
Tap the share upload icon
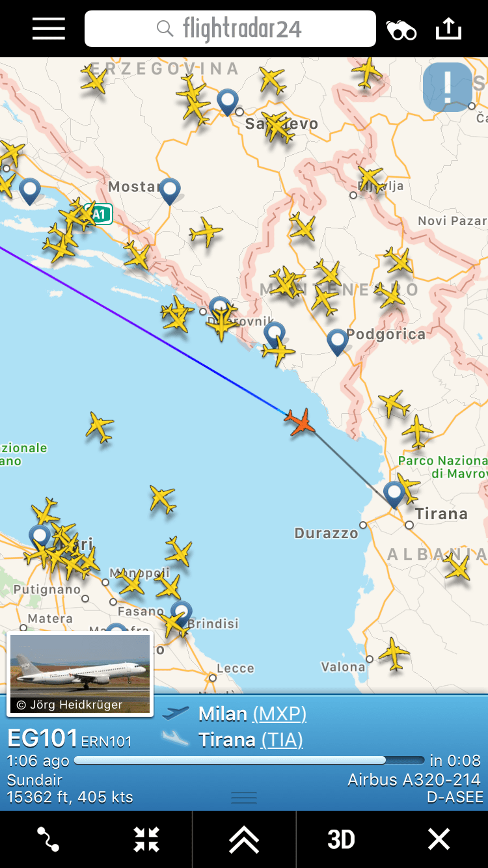click(448, 29)
